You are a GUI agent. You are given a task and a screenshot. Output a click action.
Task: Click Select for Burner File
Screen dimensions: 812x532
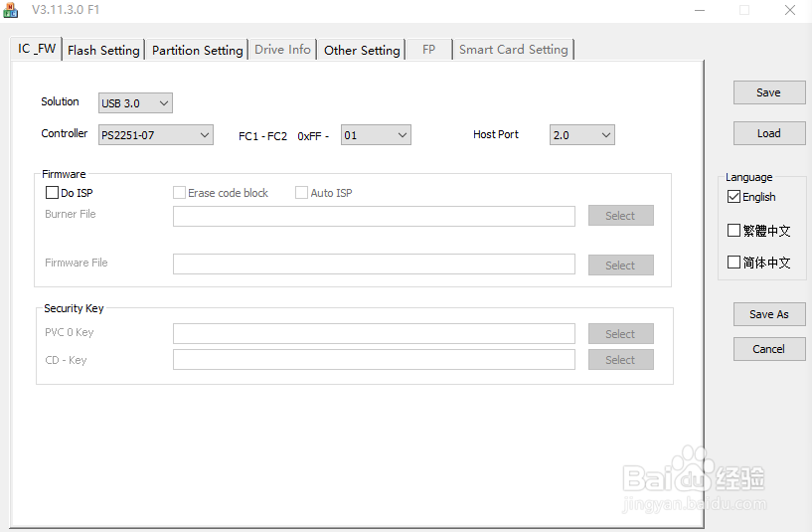point(620,216)
